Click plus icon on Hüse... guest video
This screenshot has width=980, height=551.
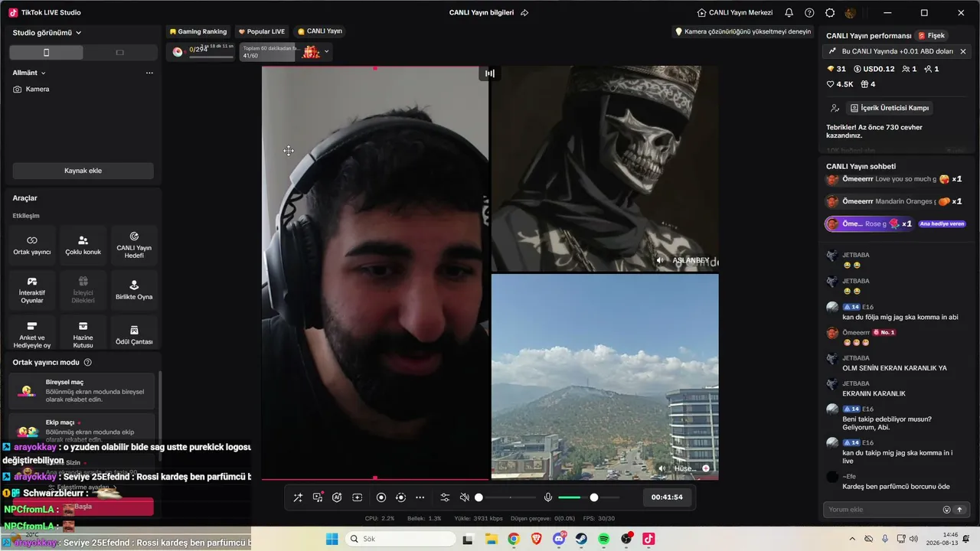point(706,468)
